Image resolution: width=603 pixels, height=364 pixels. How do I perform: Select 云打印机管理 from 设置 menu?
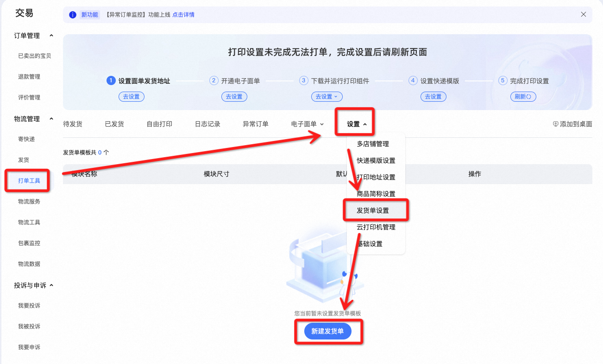point(376,227)
